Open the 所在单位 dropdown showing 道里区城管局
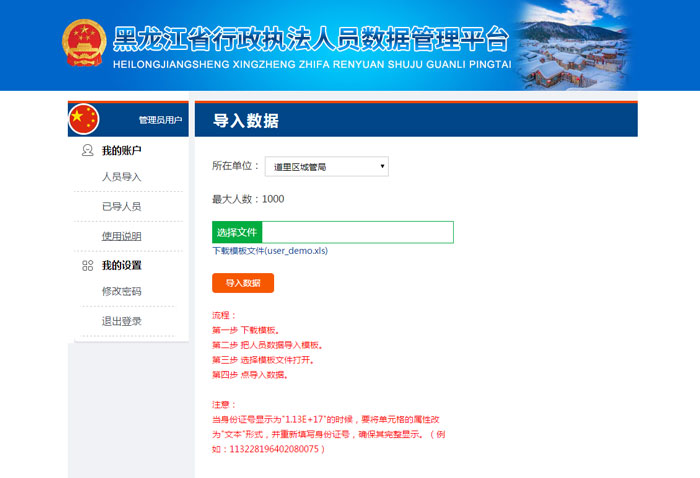The width and height of the screenshot is (700, 478). (x=327, y=166)
